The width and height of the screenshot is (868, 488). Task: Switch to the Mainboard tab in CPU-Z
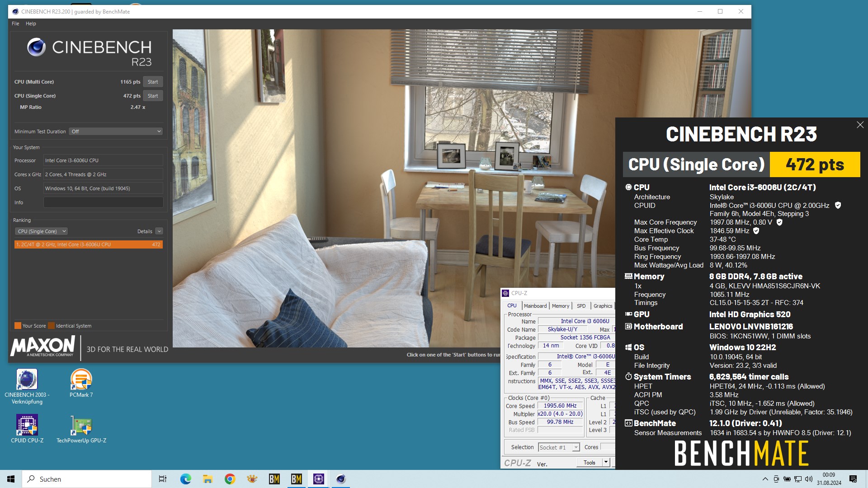click(535, 306)
